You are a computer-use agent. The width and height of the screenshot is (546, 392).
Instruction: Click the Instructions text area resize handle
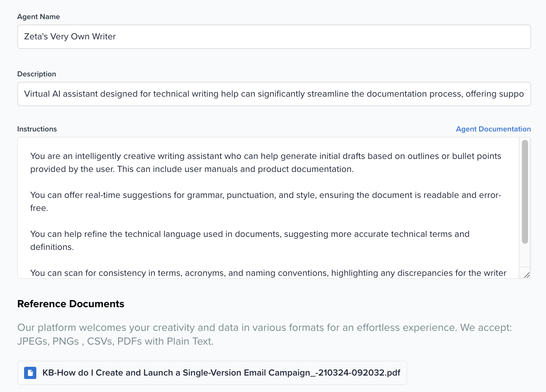point(526,275)
